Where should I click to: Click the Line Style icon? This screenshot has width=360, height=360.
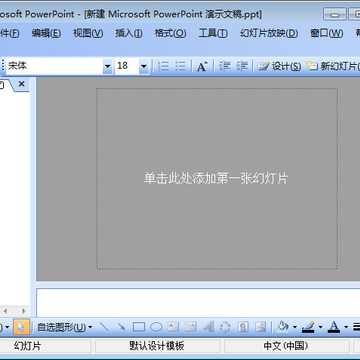[356, 327]
